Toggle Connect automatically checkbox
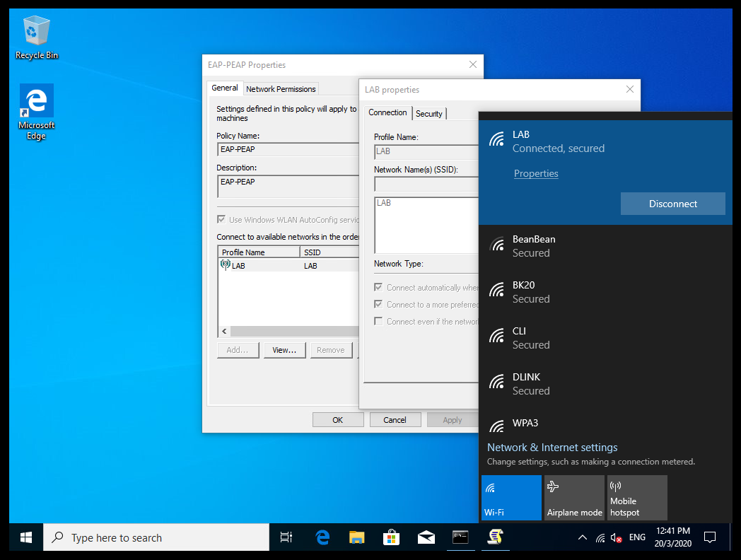 pos(378,287)
